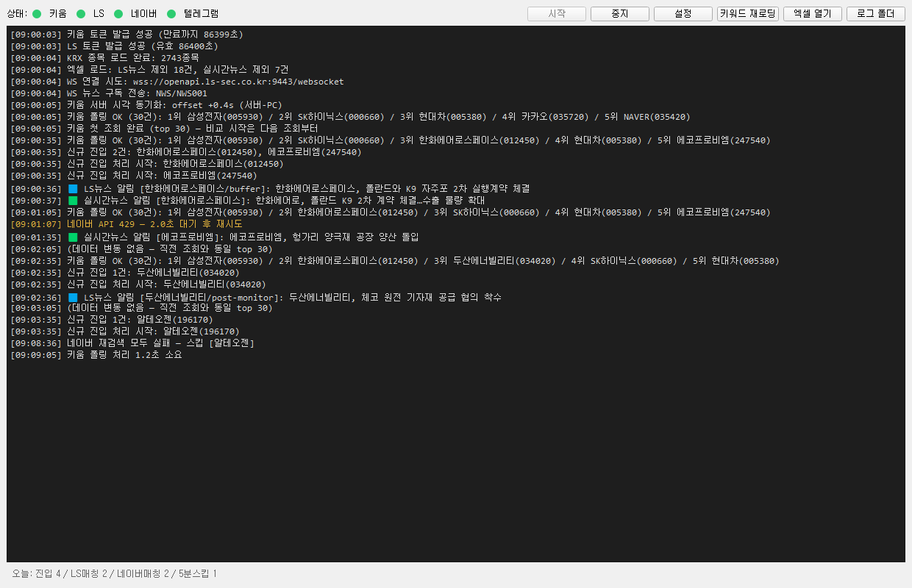Click the 신규 진입 1건 두산에너빌리티 line

click(125, 273)
